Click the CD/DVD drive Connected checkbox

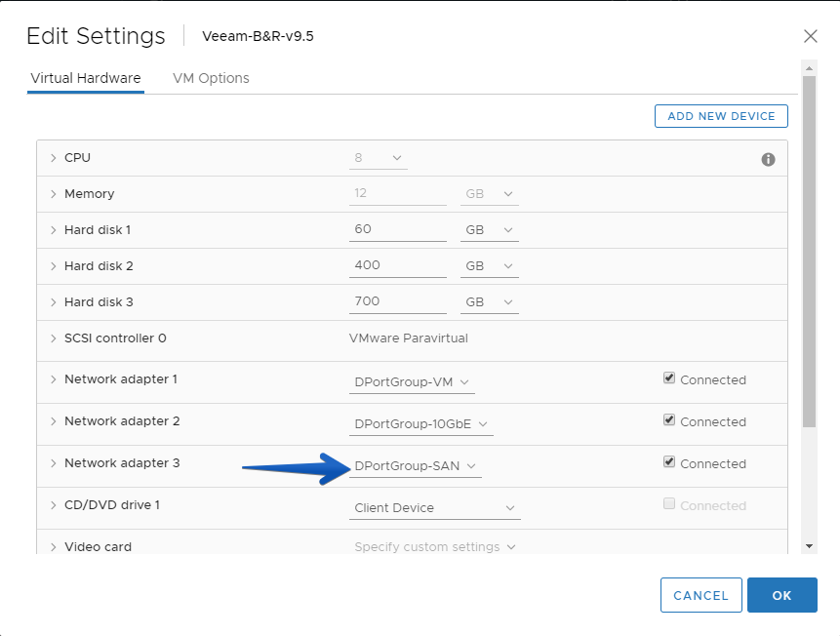668,503
